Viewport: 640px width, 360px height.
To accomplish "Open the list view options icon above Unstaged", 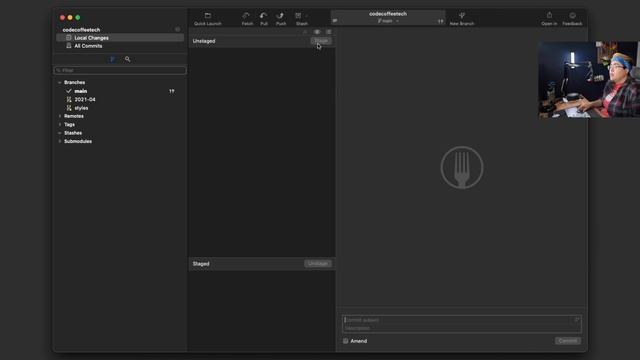I will (x=329, y=31).
